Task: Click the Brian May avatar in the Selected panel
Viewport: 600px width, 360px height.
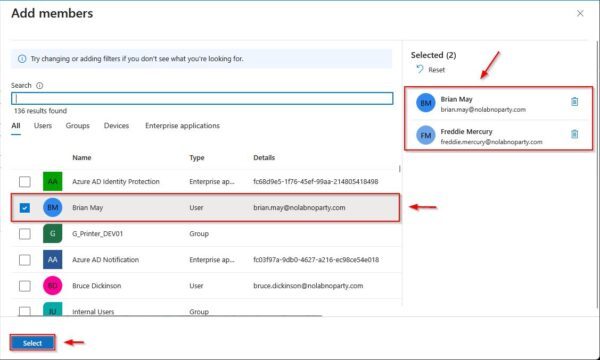Action: [426, 103]
